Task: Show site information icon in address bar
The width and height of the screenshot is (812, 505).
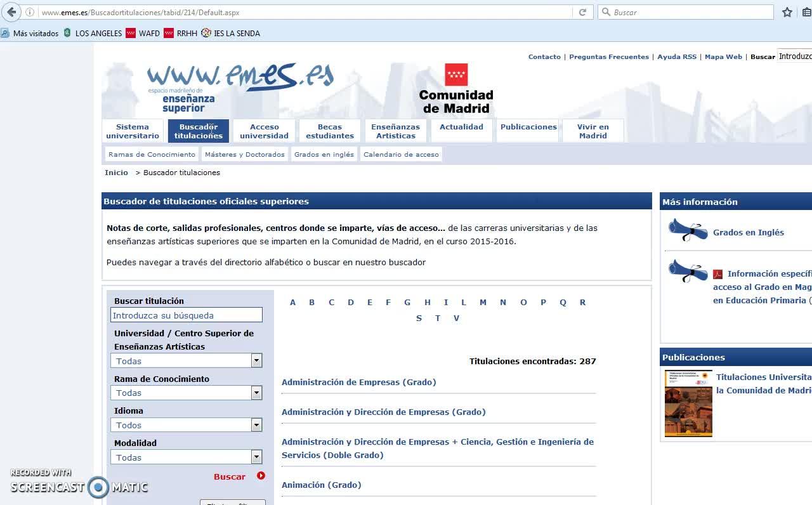Action: tap(30, 12)
